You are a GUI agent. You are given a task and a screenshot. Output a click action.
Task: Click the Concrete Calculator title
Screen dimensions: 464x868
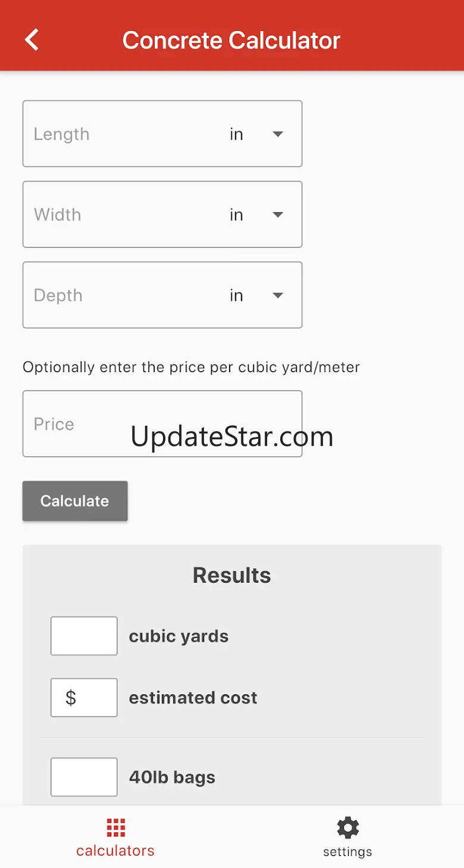[231, 40]
